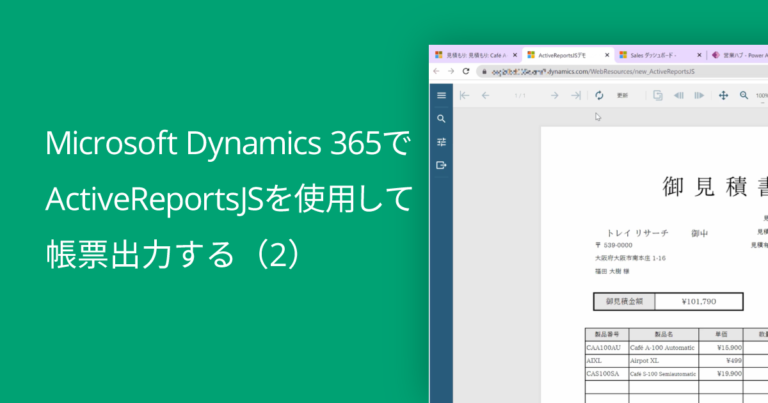Open the viewer sidebar hamburger menu
The width and height of the screenshot is (768, 403).
[x=441, y=95]
